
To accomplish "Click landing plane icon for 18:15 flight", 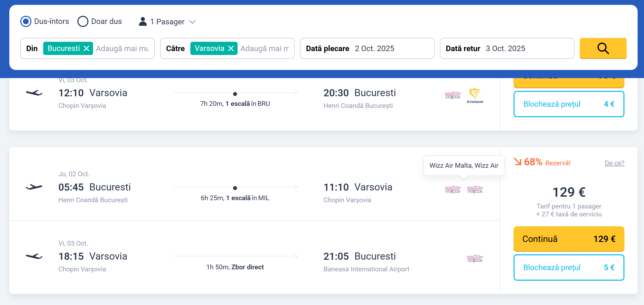I will click(x=34, y=256).
